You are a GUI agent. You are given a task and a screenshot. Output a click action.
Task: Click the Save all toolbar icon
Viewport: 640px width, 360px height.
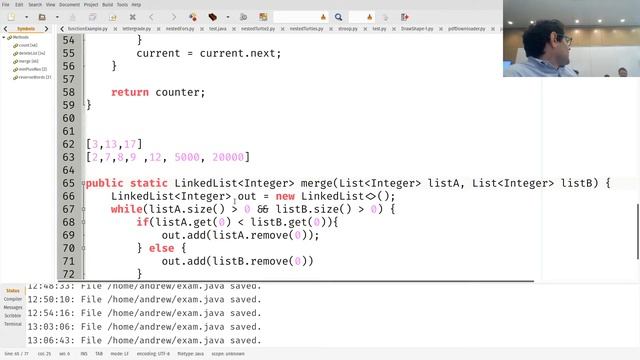(x=93, y=17)
